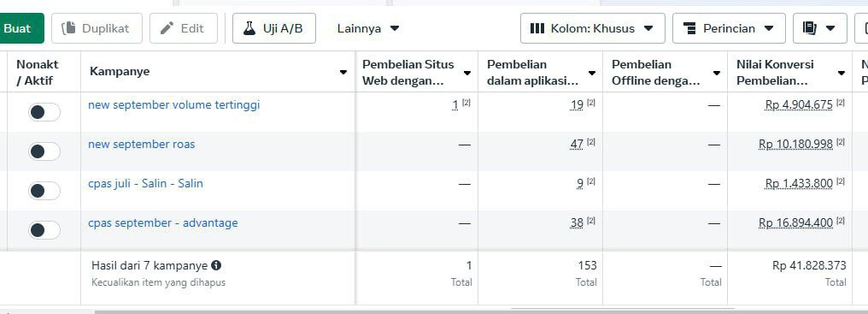The height and width of the screenshot is (314, 868).
Task: Click the 47 in-app purchases value
Action: point(577,145)
